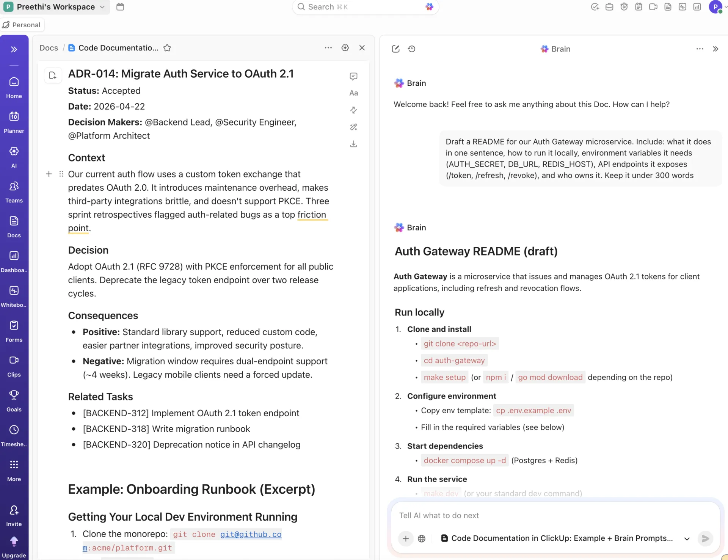728x560 pixels.
Task: Click the '[BACKEND-318] Write migration runbook' item
Action: [x=166, y=429]
